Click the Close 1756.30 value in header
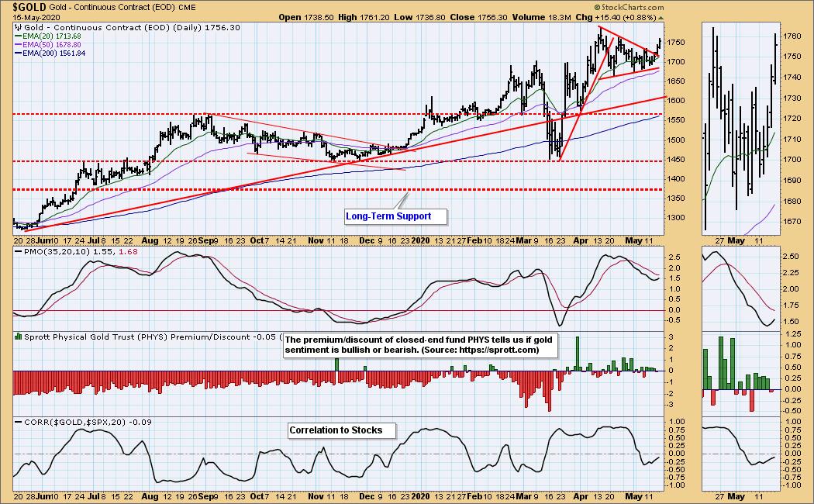The height and width of the screenshot is (504, 814). point(478,17)
